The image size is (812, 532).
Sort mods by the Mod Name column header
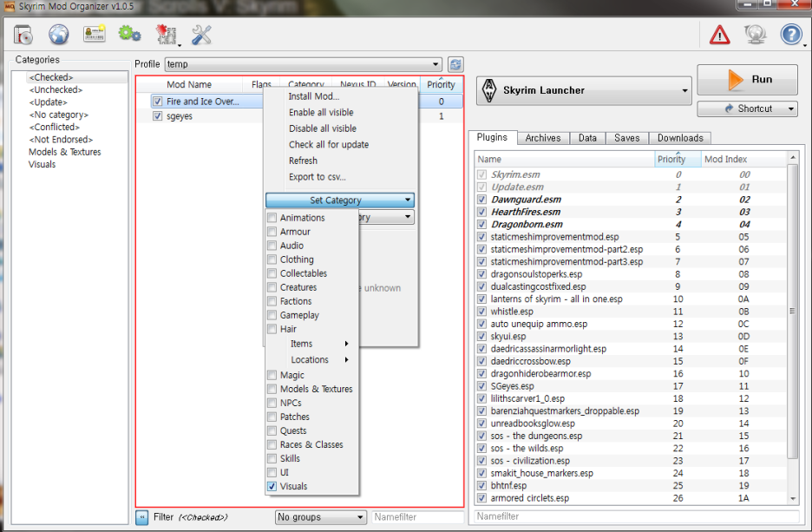(x=189, y=84)
